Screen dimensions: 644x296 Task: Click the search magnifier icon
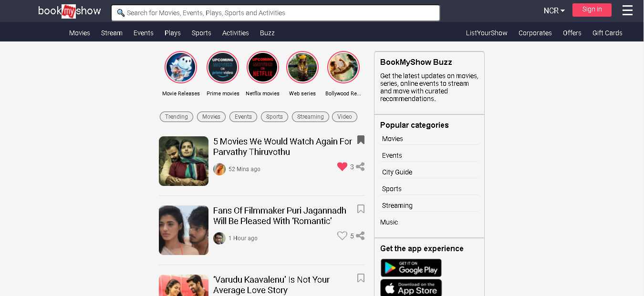point(120,13)
